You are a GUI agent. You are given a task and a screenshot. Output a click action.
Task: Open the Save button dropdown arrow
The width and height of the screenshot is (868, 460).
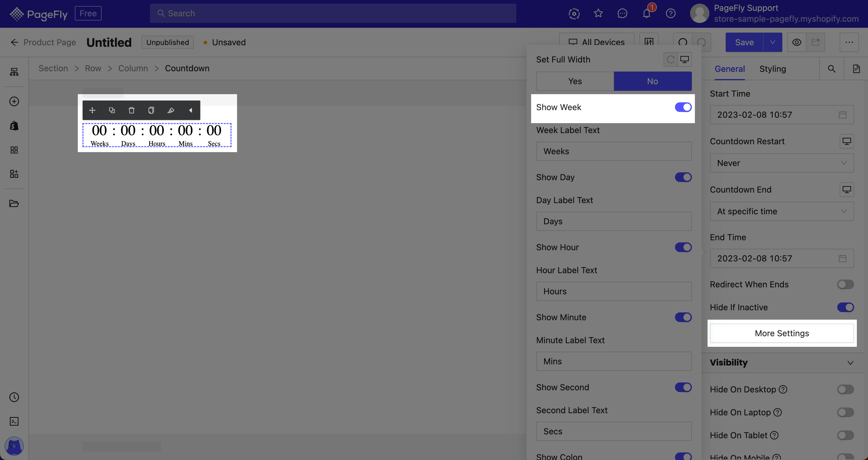[773, 42]
